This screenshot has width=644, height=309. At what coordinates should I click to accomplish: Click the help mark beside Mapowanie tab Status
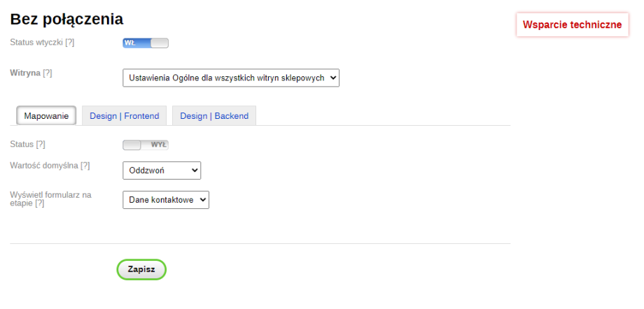coord(41,144)
